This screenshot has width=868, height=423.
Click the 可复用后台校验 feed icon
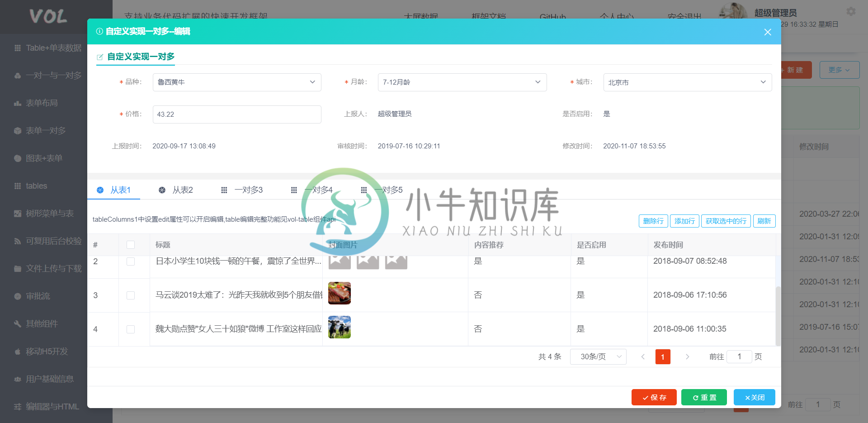[x=18, y=241]
